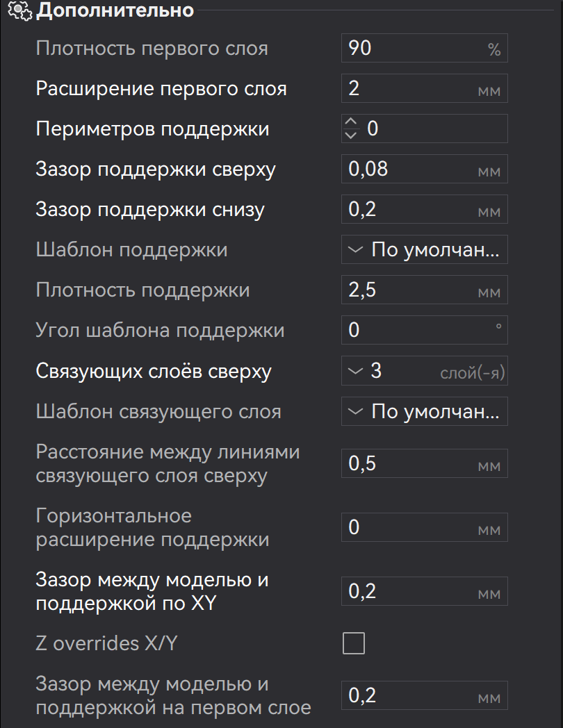Click the gears icon beside Дополнительно

pos(20,10)
